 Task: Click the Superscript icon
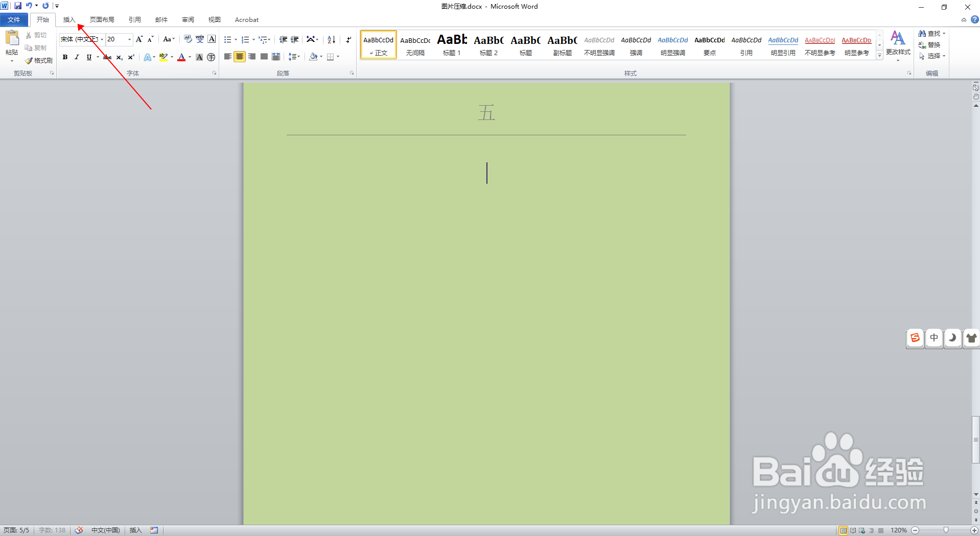[131, 57]
